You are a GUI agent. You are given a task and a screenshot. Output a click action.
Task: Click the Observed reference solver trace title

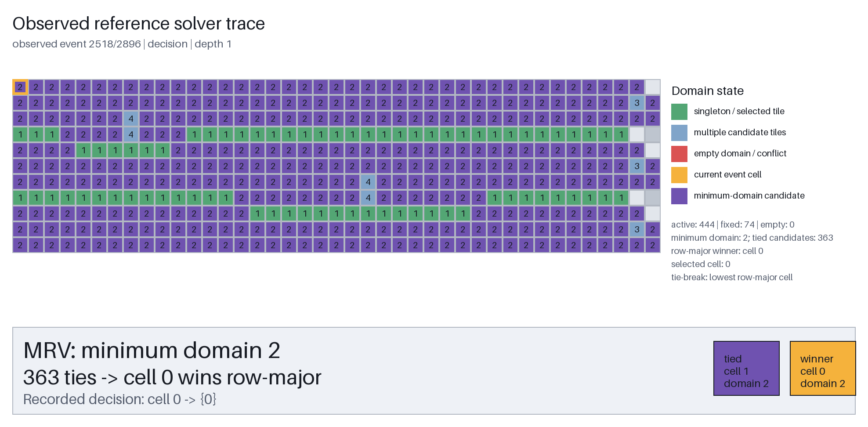139,24
